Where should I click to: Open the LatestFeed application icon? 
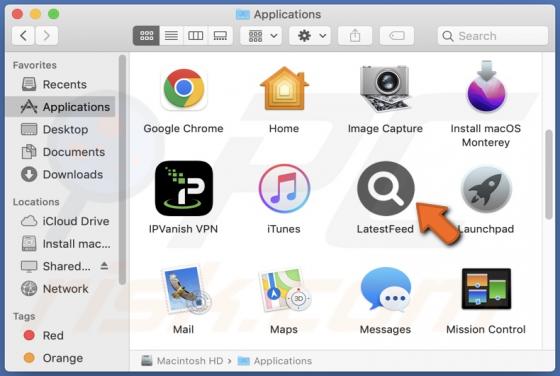(386, 189)
